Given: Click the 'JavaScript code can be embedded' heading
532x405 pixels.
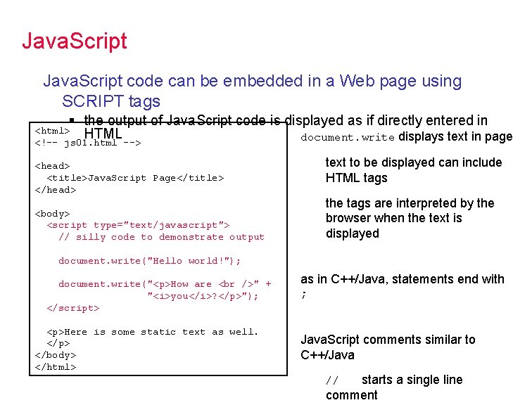Looking at the screenshot, I should coord(253,81).
